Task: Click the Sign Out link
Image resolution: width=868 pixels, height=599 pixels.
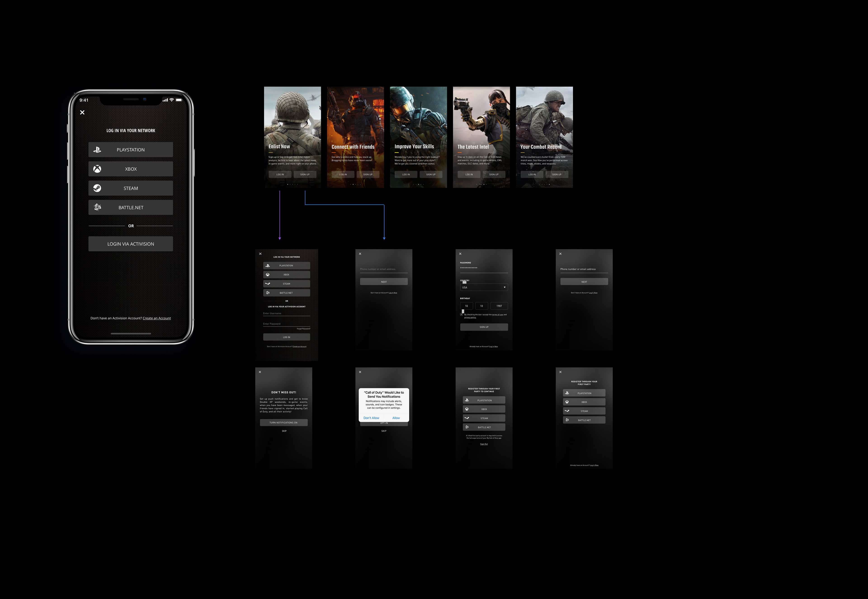Action: [x=484, y=444]
